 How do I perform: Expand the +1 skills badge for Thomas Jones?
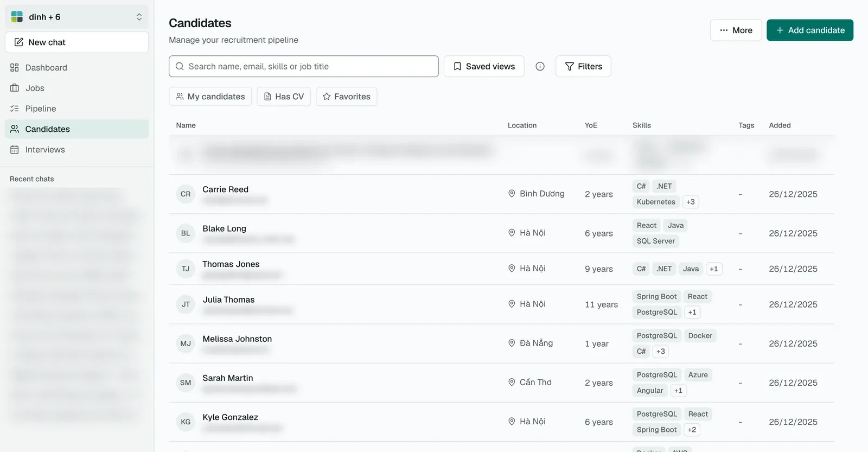714,269
